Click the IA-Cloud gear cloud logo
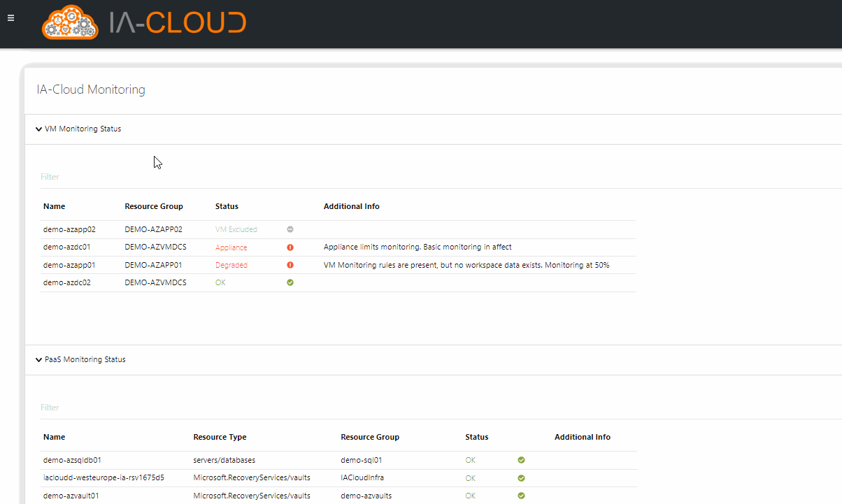842x504 pixels. (70, 22)
